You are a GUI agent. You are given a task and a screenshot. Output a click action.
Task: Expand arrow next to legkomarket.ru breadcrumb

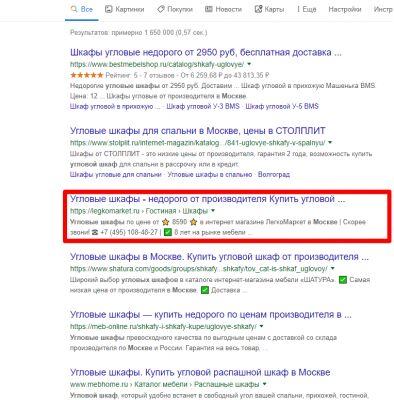(213, 211)
